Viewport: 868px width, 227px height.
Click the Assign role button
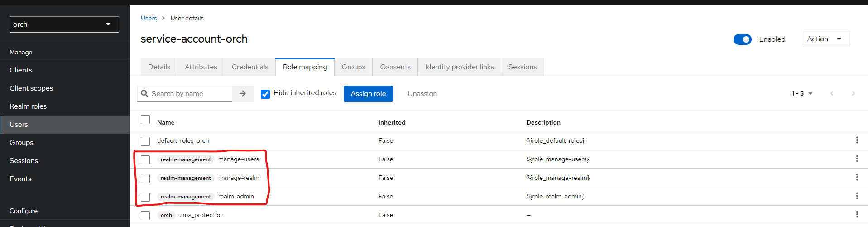click(368, 94)
